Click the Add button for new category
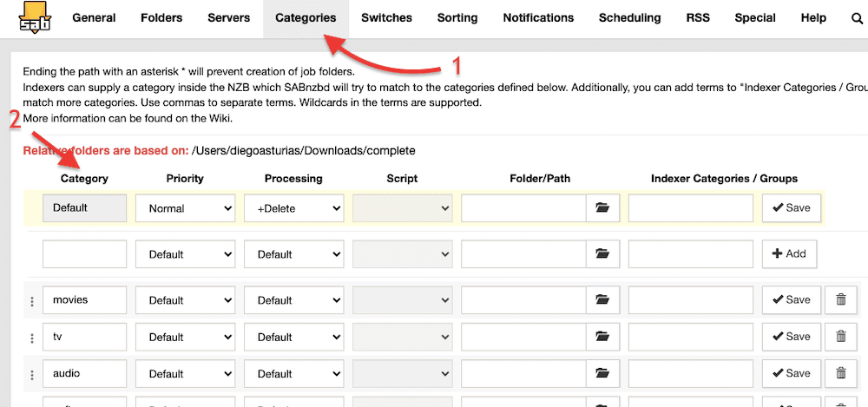Viewport: 868px width, 407px height. [789, 254]
